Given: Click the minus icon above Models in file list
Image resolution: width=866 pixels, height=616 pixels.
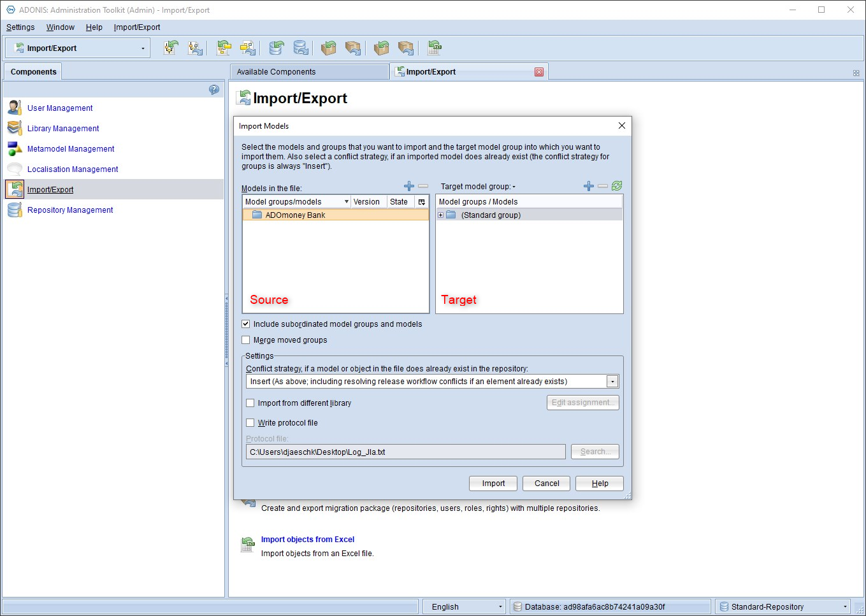Looking at the screenshot, I should point(423,186).
